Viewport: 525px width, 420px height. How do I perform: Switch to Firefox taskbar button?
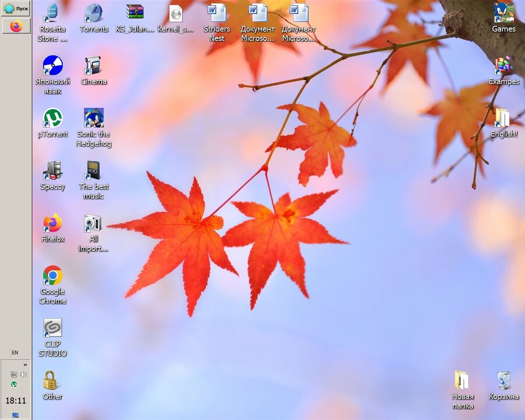[x=16, y=26]
